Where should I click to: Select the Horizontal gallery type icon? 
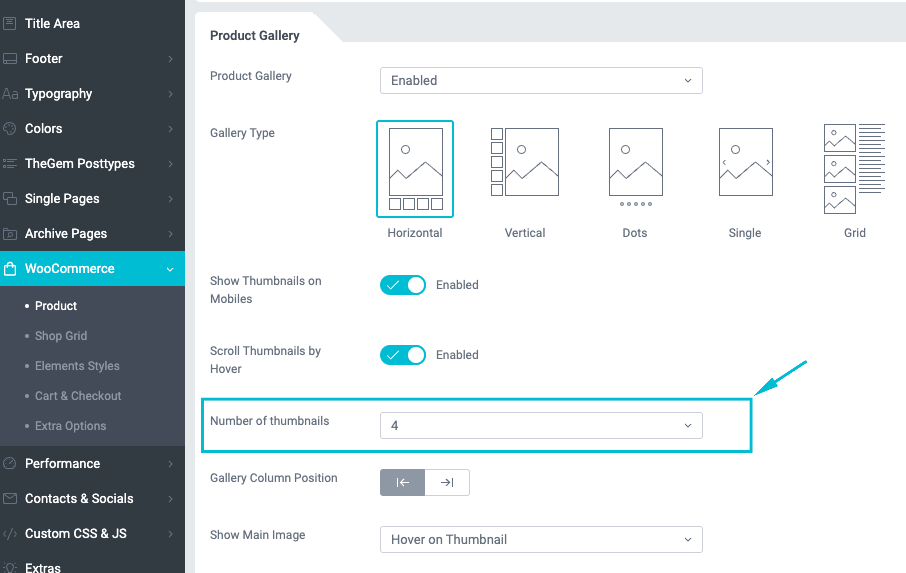[x=415, y=168]
